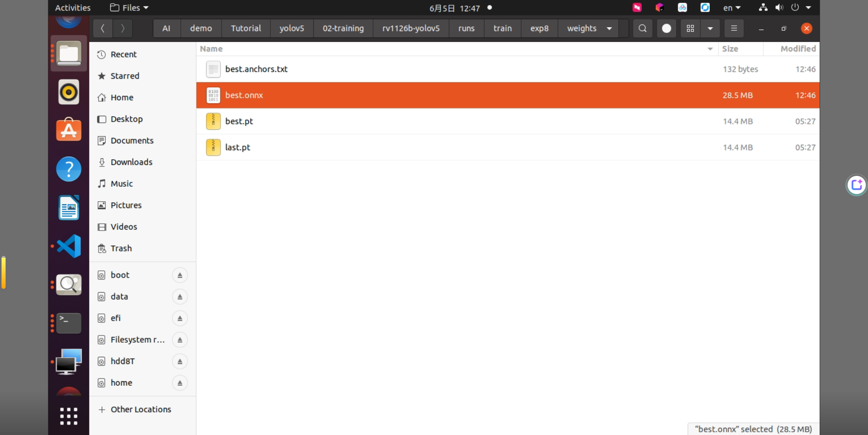Go to Downloads in the sidebar
Screen dimensions: 868x435
coord(132,162)
